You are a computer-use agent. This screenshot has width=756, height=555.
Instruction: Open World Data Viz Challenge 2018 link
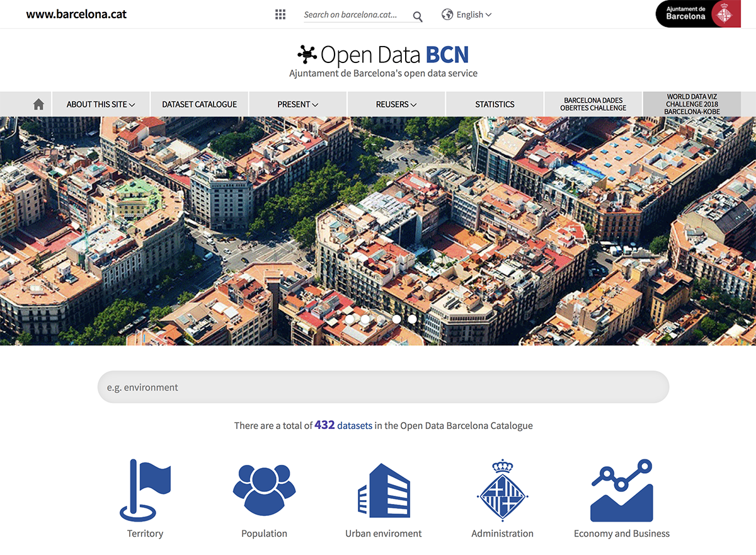coord(692,105)
